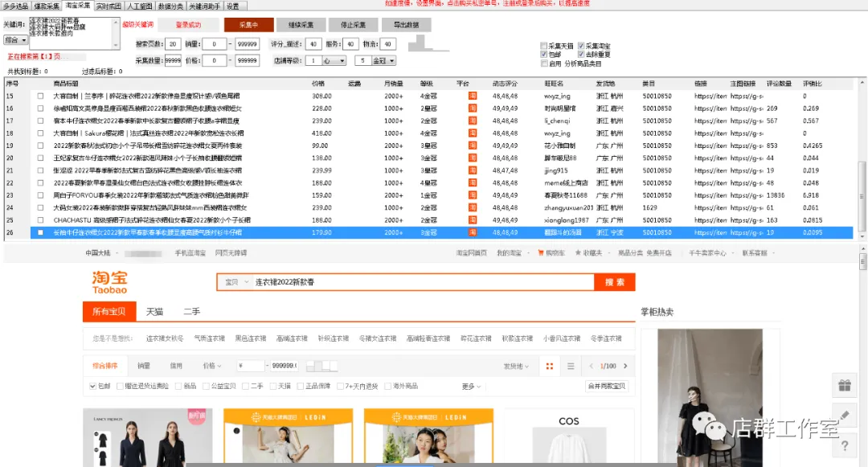Select the 天猫 tab on Taobao
The image size is (868, 467).
[154, 312]
